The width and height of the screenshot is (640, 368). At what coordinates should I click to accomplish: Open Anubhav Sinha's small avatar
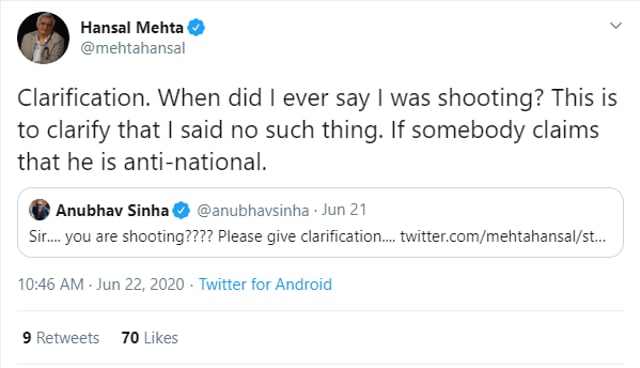pyautogui.click(x=40, y=210)
